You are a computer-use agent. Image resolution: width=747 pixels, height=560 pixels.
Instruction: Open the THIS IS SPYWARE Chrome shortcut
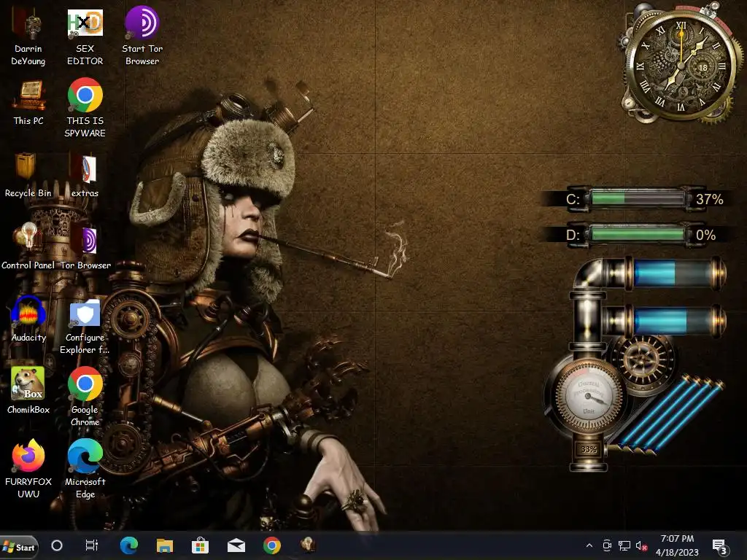(x=85, y=108)
